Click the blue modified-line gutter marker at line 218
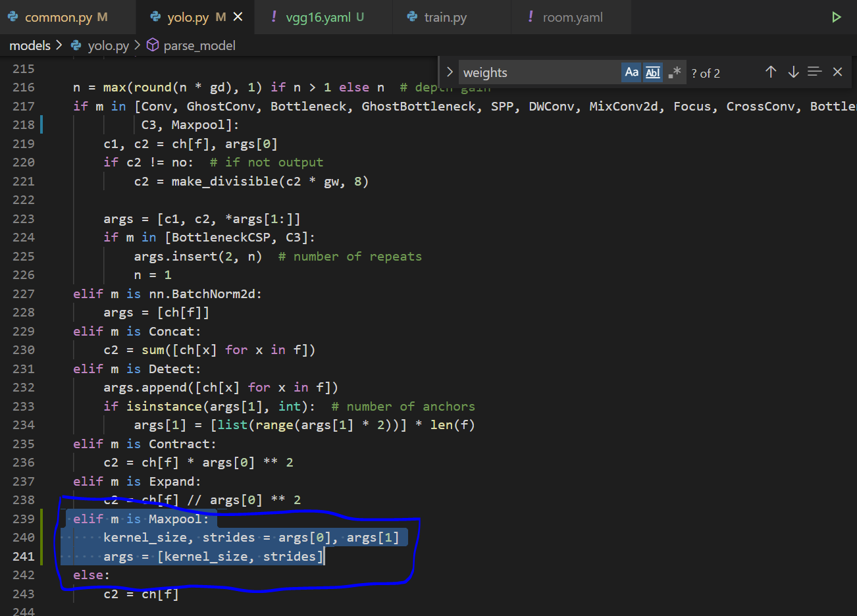The image size is (857, 616). (x=41, y=124)
